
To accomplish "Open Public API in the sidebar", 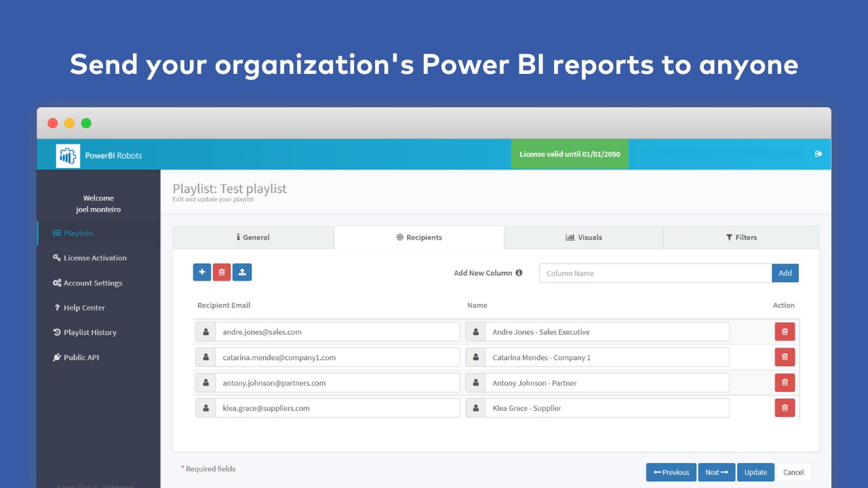I will pyautogui.click(x=99, y=358).
